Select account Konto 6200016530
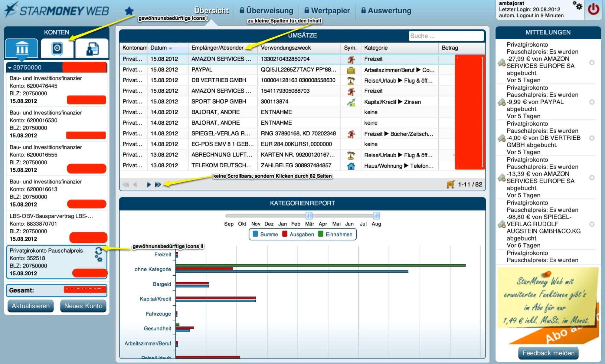Screen dimensions: 605x364 pos(57,124)
